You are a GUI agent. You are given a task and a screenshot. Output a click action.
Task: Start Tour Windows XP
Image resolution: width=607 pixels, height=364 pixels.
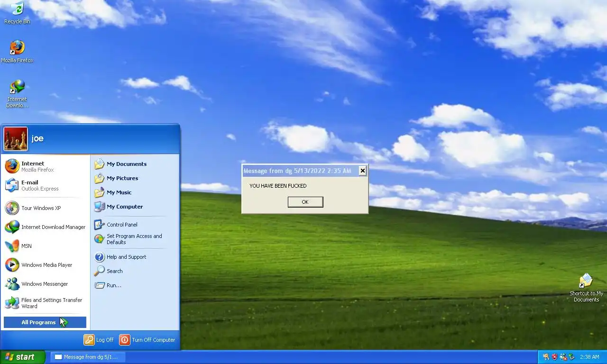tap(46, 208)
